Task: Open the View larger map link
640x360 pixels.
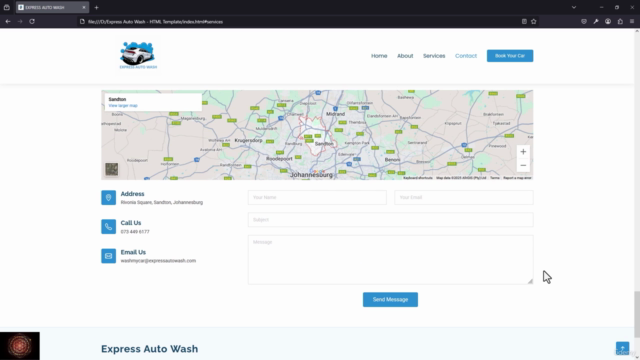Action: (123, 106)
